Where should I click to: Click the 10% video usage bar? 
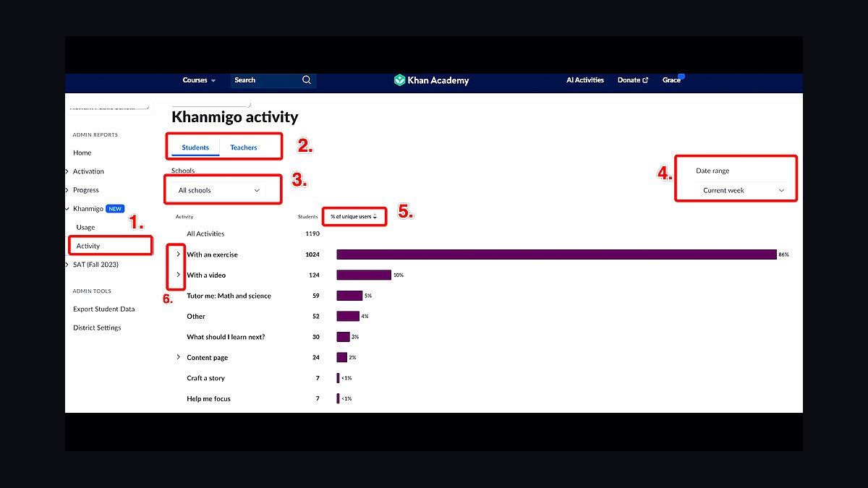(364, 275)
